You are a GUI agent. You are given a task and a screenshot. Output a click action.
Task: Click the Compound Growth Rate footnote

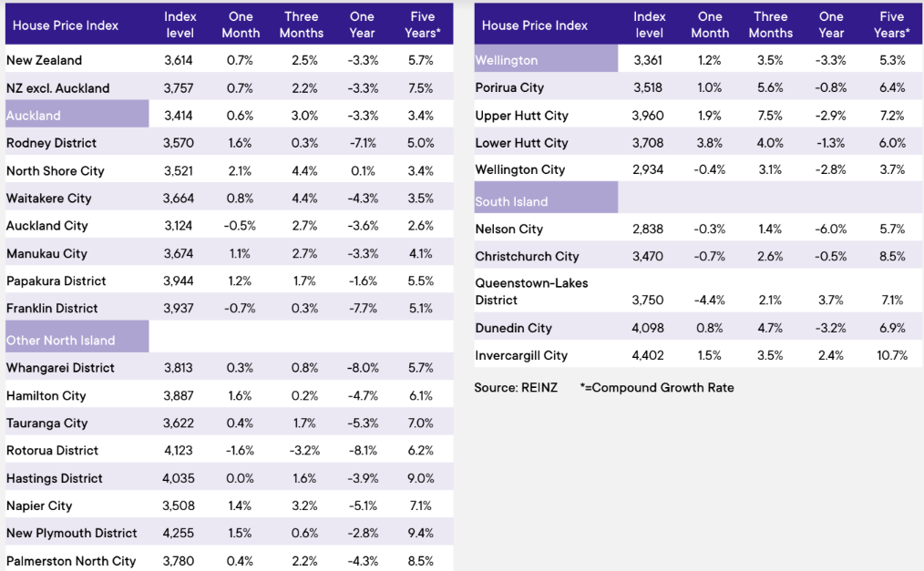(656, 387)
